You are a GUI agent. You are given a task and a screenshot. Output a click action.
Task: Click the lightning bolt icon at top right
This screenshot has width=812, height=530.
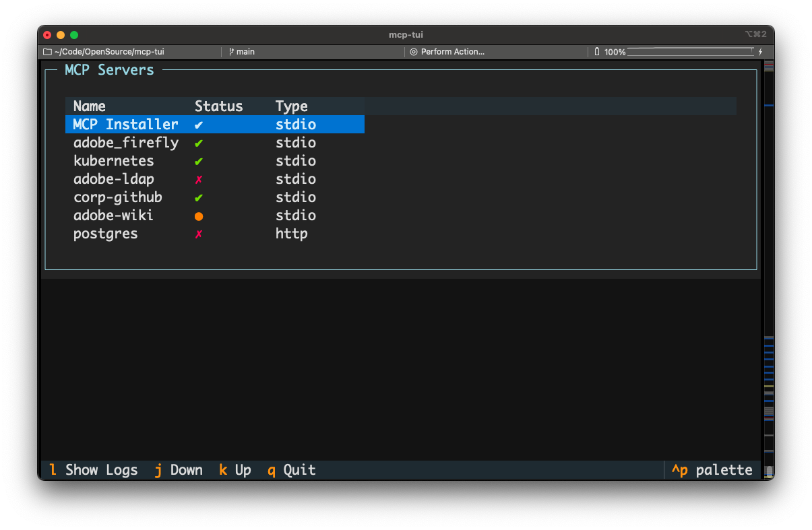tap(760, 51)
